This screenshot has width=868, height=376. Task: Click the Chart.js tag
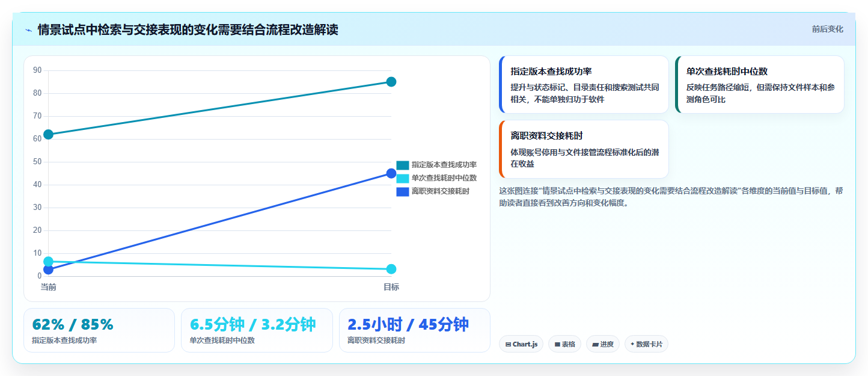[521, 344]
